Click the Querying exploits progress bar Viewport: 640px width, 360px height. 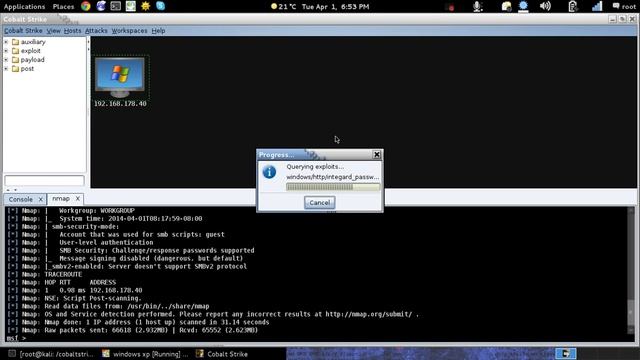(333, 187)
